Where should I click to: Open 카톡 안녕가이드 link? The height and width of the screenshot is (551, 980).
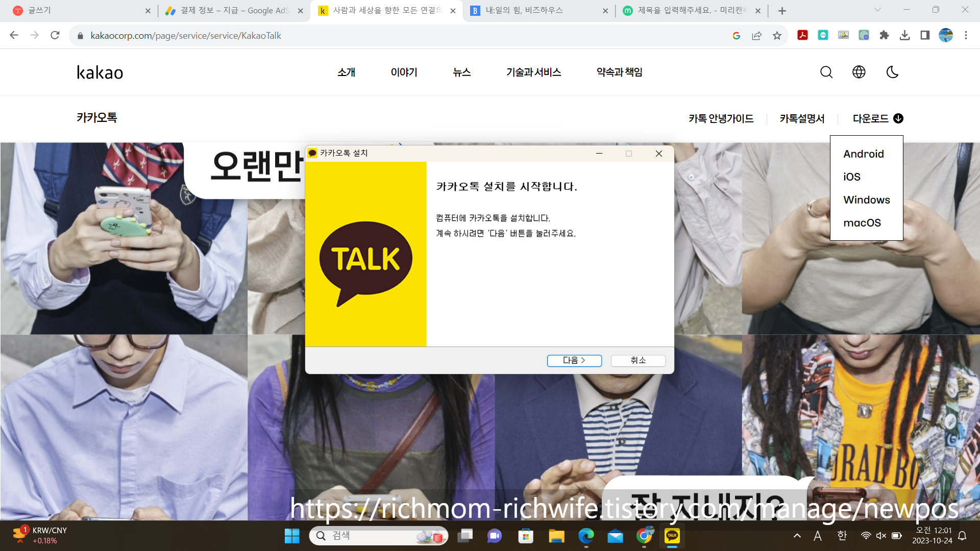[721, 118]
